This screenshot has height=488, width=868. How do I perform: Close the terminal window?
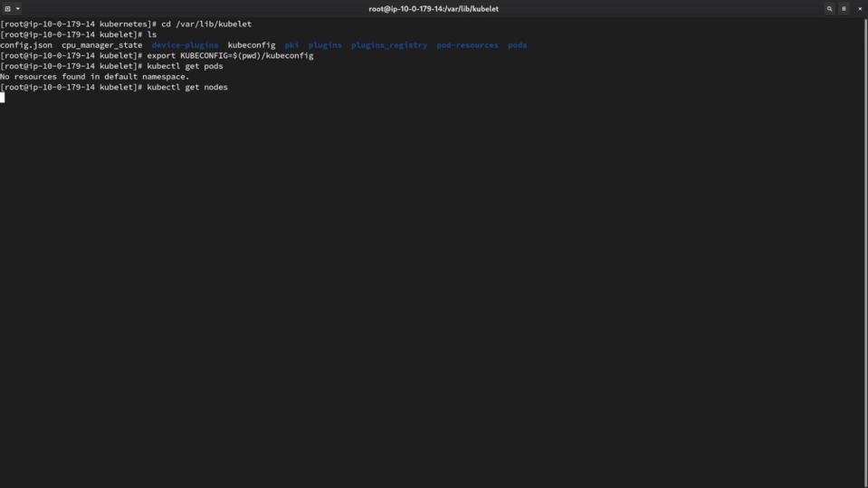click(860, 9)
